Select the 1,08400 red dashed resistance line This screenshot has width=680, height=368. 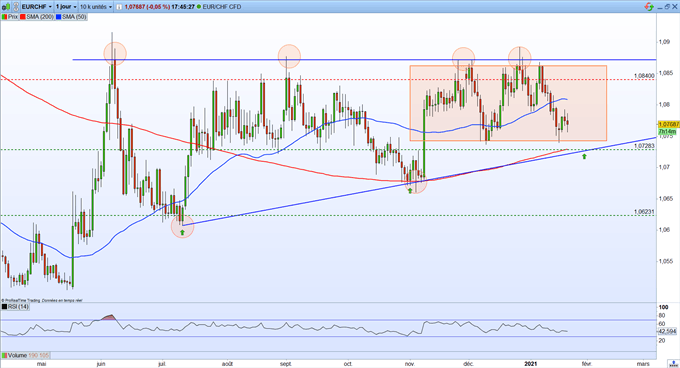(327, 79)
